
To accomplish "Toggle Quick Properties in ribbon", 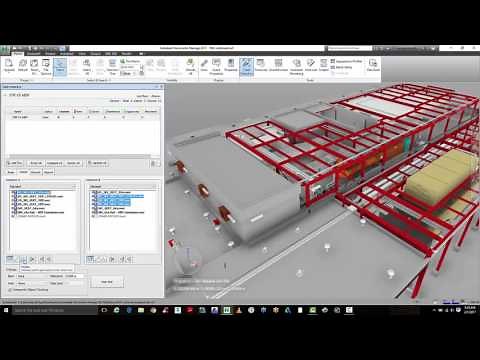I will tap(216, 66).
